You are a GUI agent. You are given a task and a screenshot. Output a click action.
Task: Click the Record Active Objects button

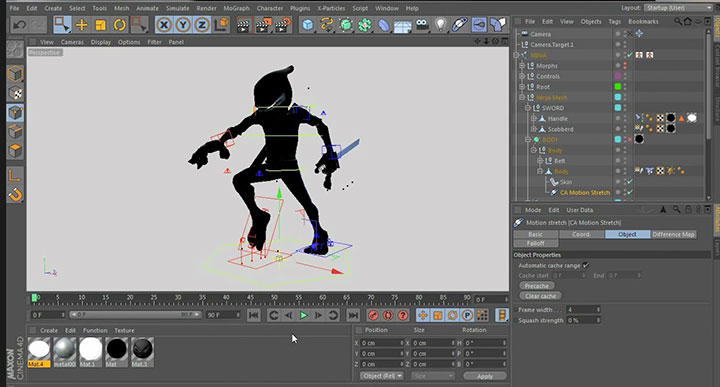[373, 315]
